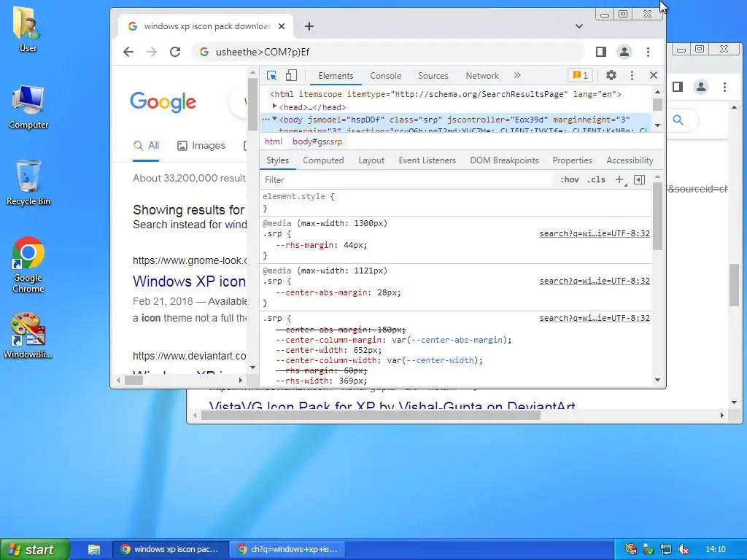Open profile avatar in front Chrome
The height and width of the screenshot is (560, 747).
click(624, 52)
